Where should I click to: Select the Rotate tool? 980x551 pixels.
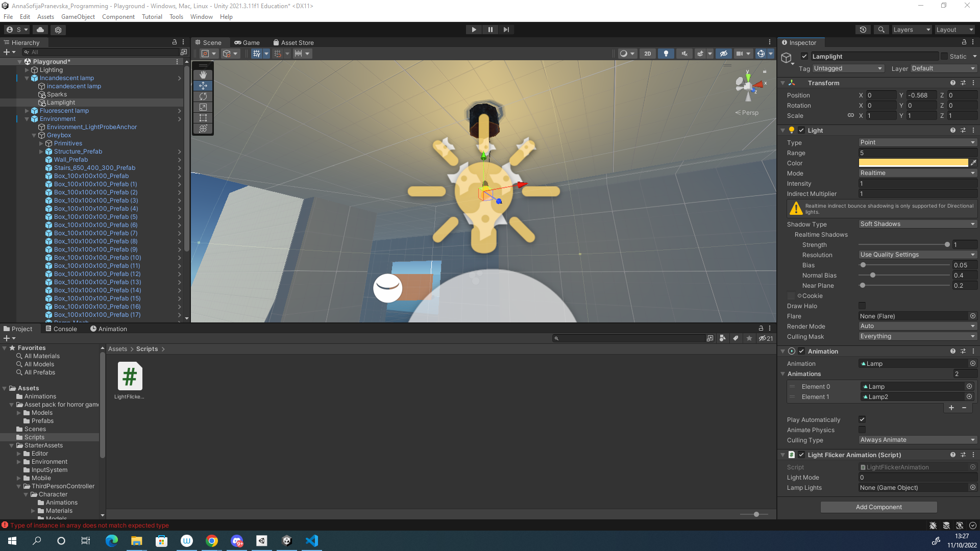(x=203, y=96)
